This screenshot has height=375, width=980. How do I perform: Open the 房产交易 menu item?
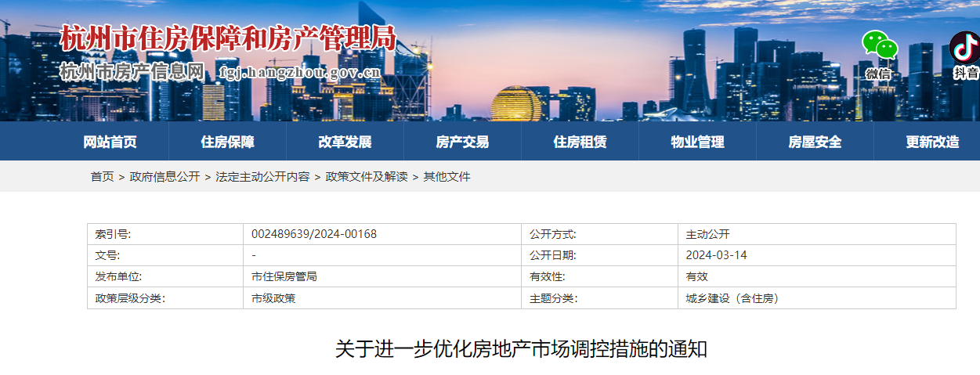pyautogui.click(x=463, y=142)
